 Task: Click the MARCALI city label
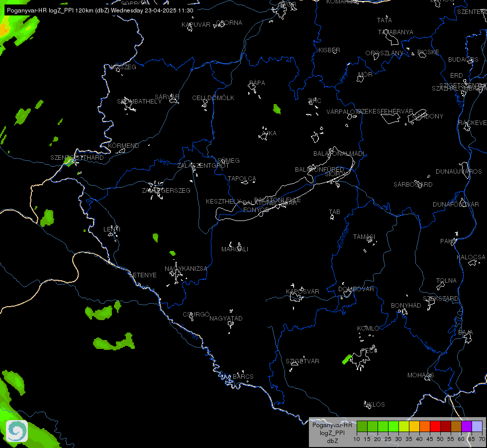235,249
